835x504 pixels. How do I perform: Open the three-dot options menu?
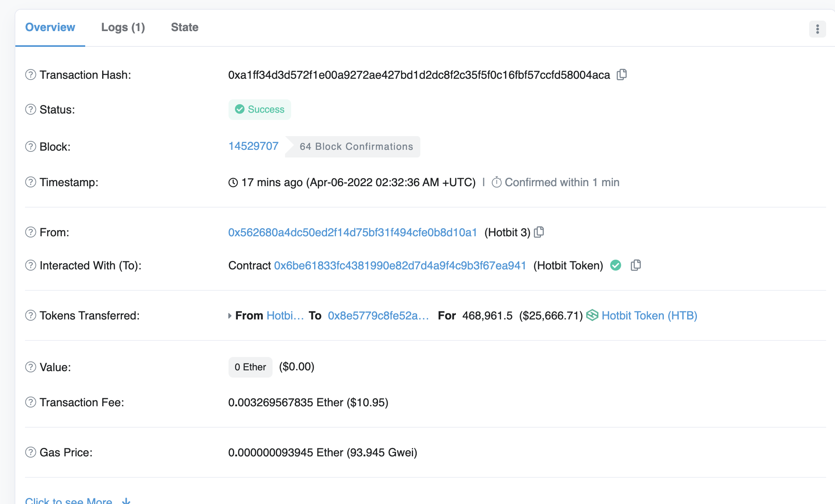point(817,29)
